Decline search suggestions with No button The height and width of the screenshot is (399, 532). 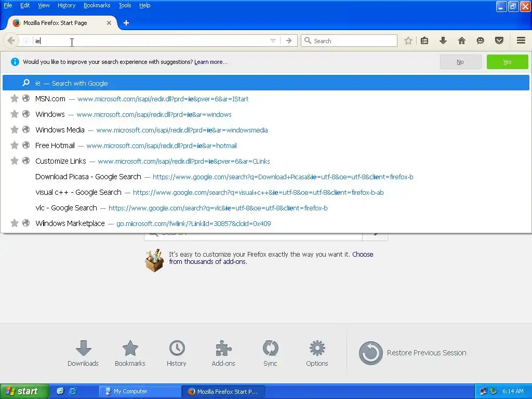coord(460,62)
